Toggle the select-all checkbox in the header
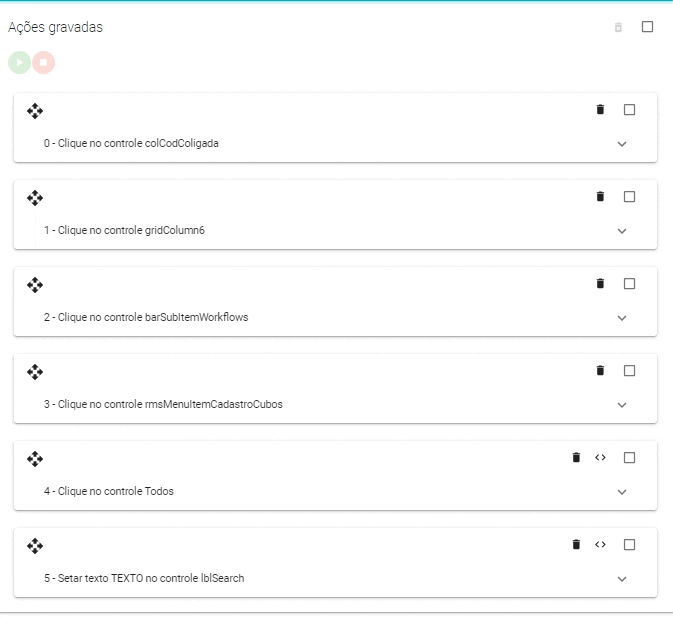Viewport: 673px width, 617px height. [x=647, y=27]
